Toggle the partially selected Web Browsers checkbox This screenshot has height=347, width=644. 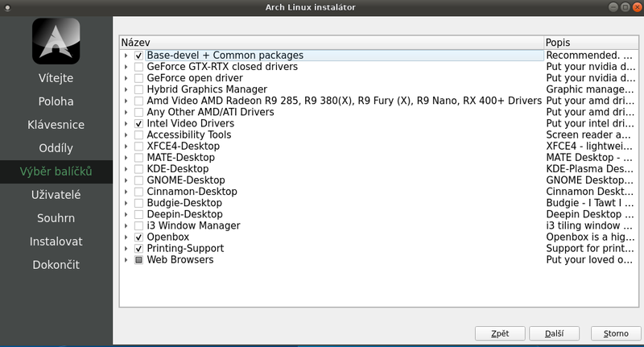139,260
